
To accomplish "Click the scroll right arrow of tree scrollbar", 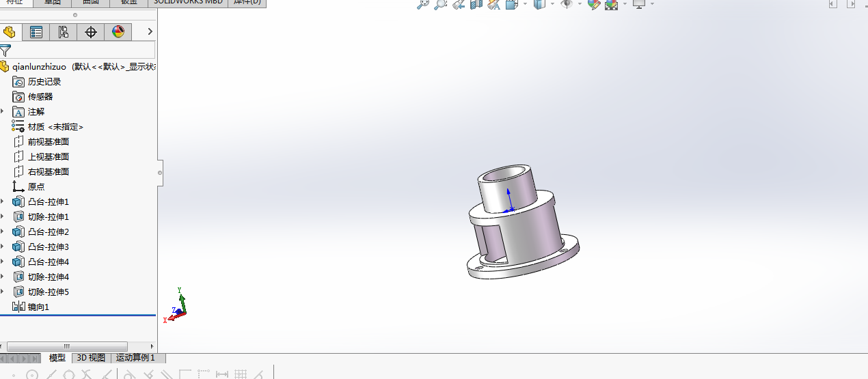I will (x=152, y=346).
